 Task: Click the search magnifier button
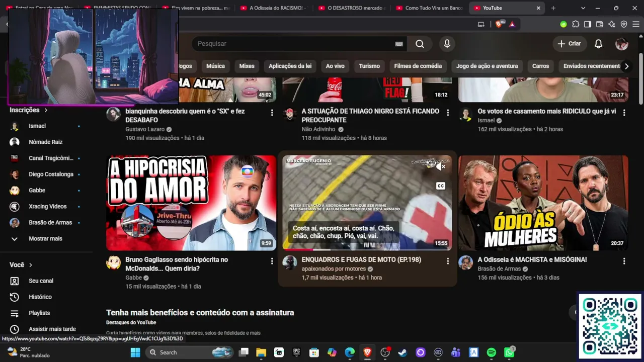(x=420, y=44)
